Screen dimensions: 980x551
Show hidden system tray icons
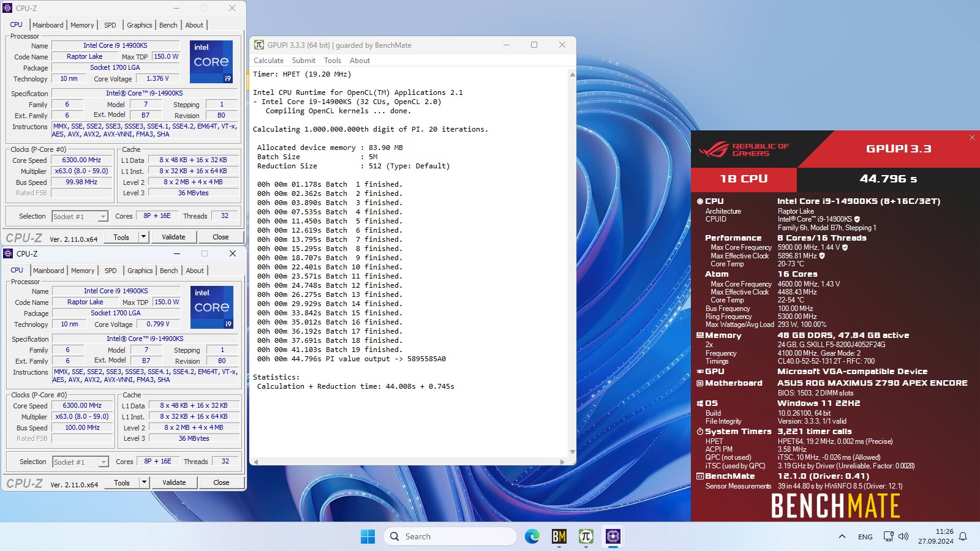[x=842, y=536]
